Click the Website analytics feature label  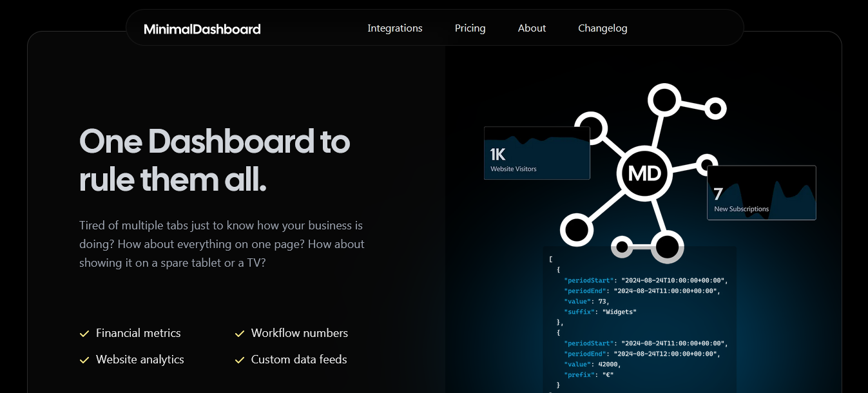pyautogui.click(x=140, y=359)
